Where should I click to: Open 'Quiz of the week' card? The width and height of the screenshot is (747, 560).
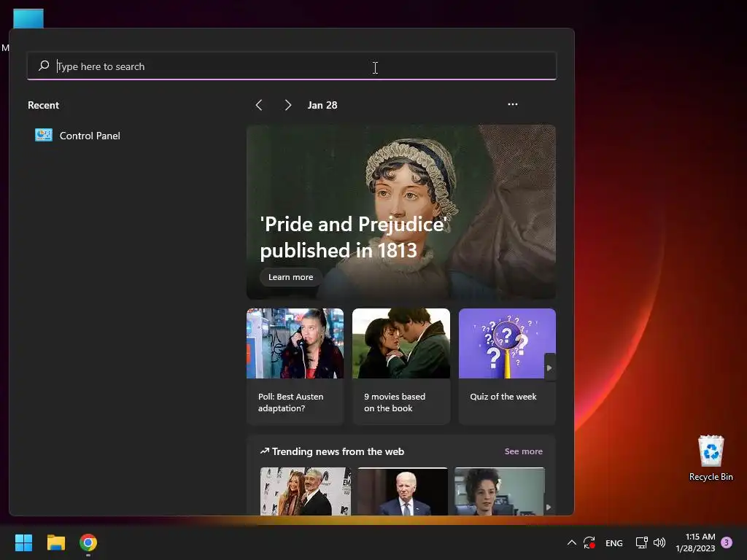[x=507, y=366]
